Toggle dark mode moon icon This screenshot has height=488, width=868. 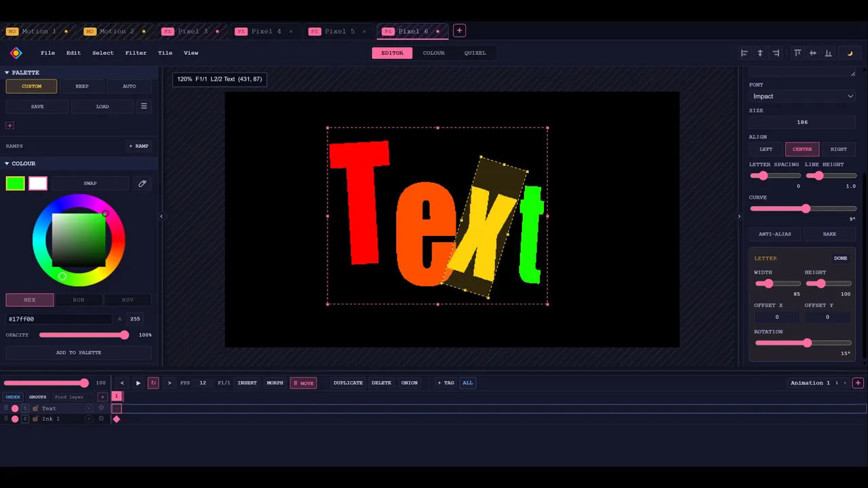pyautogui.click(x=850, y=53)
